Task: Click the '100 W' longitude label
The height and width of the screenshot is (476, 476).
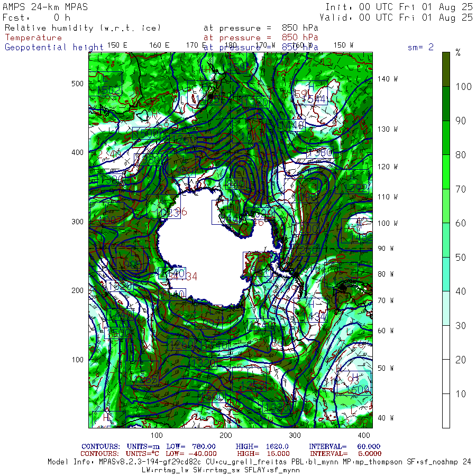Action: click(x=388, y=223)
